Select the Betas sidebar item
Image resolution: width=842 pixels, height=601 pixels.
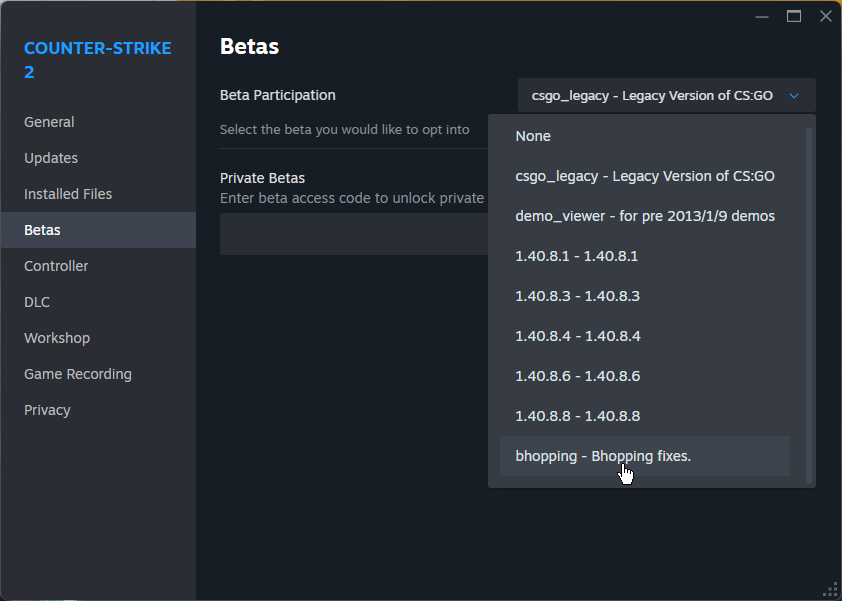tap(98, 230)
